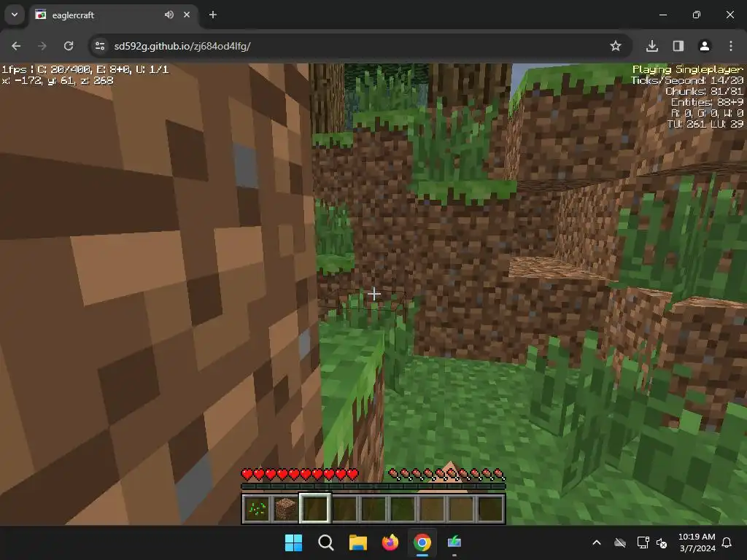Open the Chrome three-dot menu

coord(731,46)
